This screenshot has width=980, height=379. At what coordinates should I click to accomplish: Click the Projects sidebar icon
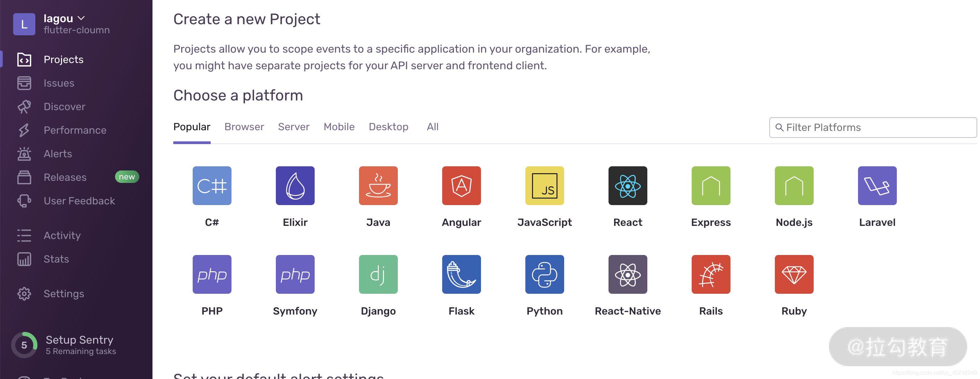[24, 59]
